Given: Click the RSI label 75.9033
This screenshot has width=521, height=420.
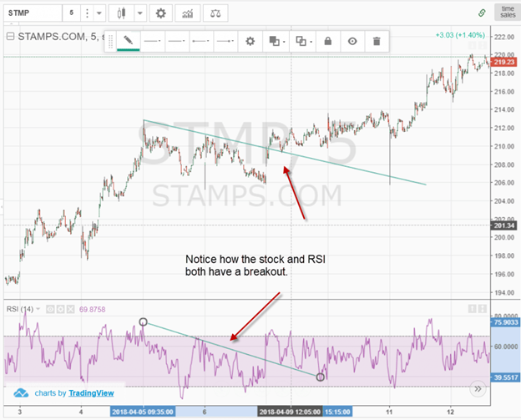Looking at the screenshot, I should click(505, 322).
